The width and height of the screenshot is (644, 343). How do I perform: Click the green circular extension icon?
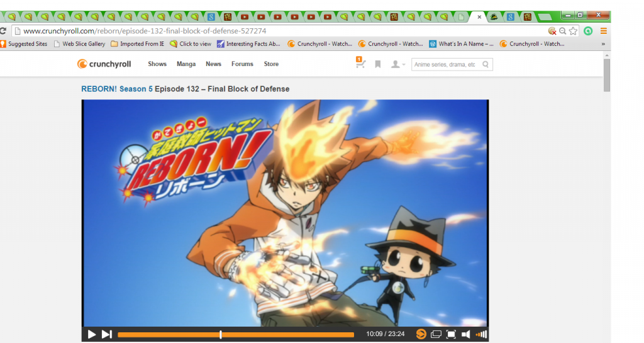point(588,31)
